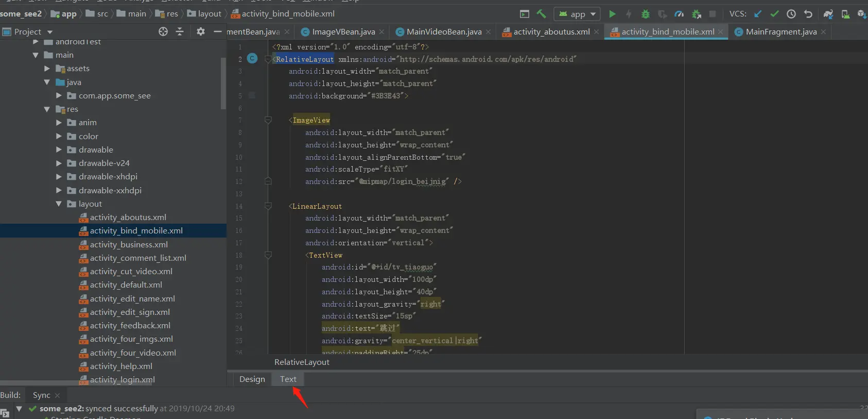
Task: Click the blue C gutter icon on line 2
Action: point(252,58)
